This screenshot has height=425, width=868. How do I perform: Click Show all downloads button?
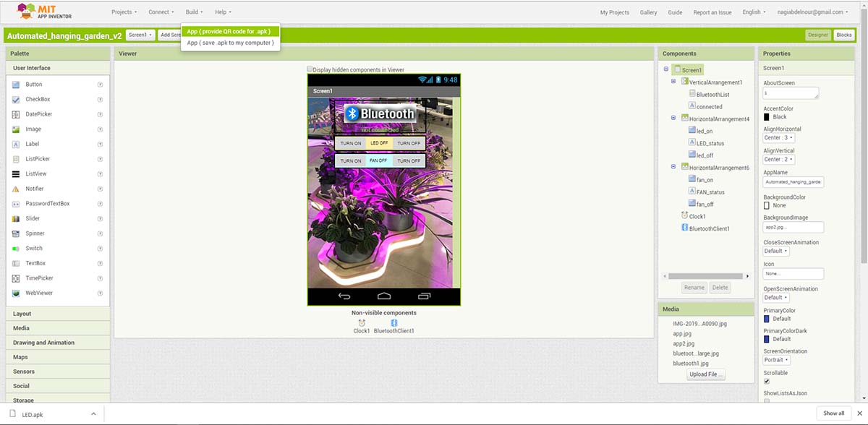coord(833,413)
